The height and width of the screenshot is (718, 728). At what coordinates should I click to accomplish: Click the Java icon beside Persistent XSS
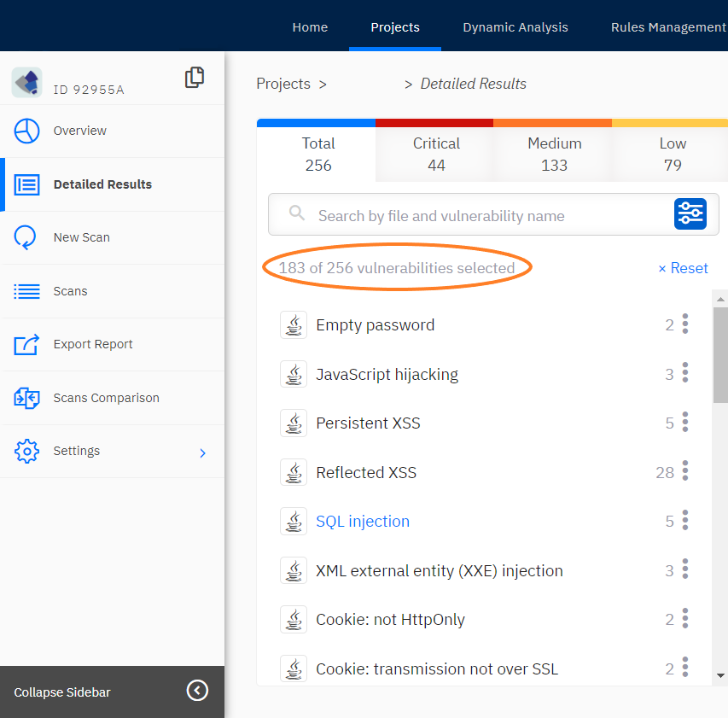[294, 423]
